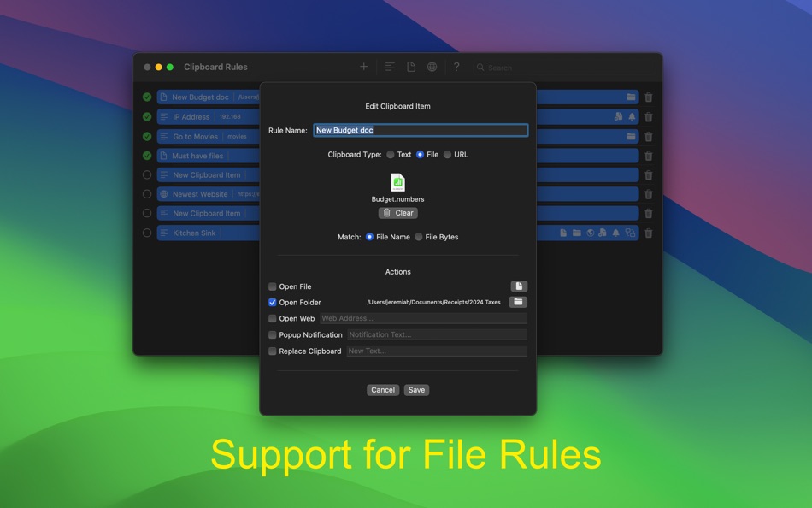Open help via the question mark icon

(x=456, y=66)
